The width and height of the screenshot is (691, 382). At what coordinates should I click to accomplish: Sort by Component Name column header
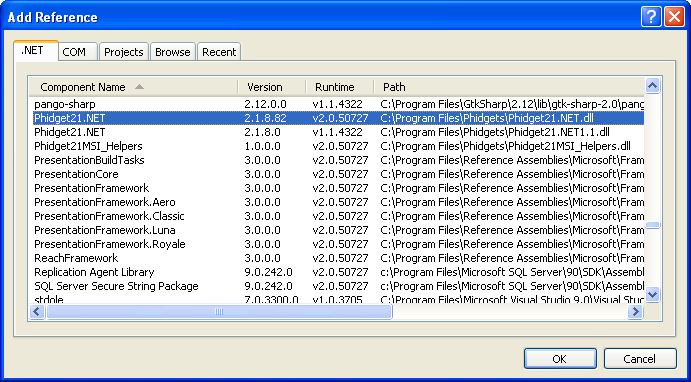coord(133,87)
